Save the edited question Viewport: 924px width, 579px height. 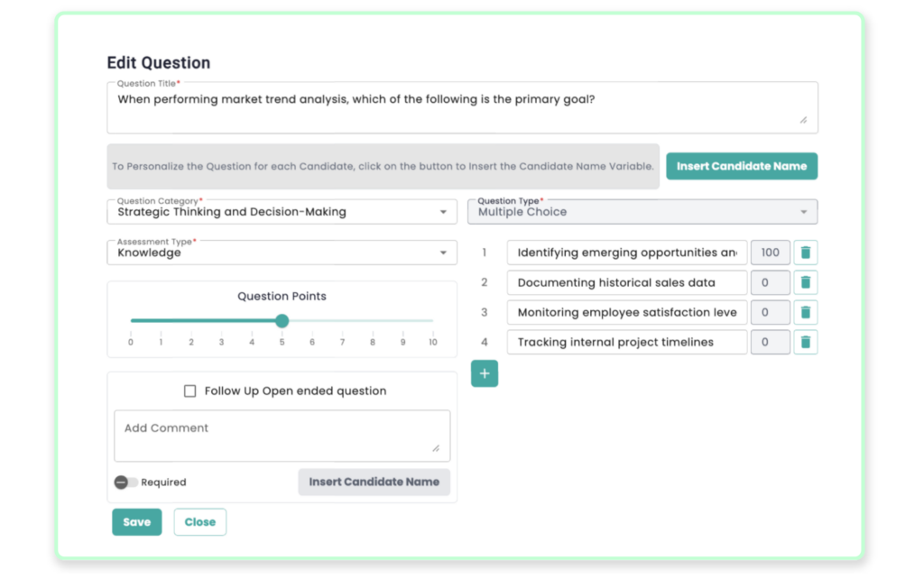tap(137, 522)
